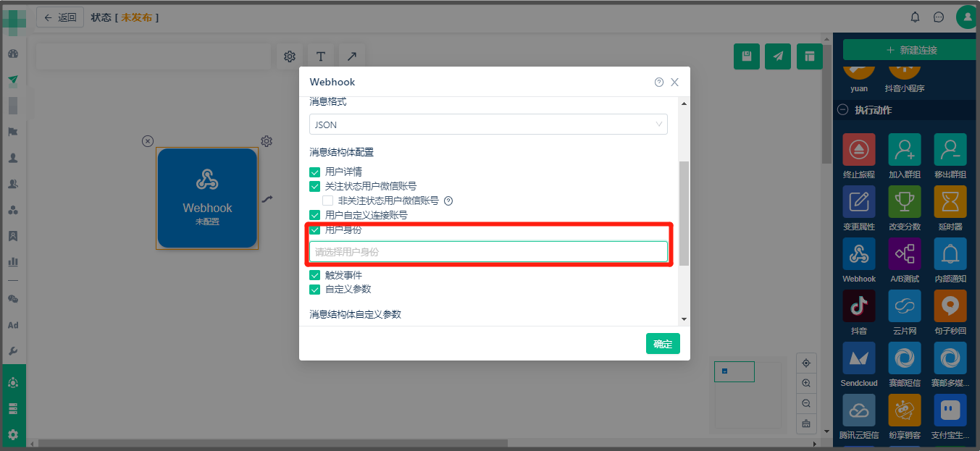Viewport: 980px width, 451px height.
Task: Choose the 延时器 hourglass icon
Action: pyautogui.click(x=950, y=201)
